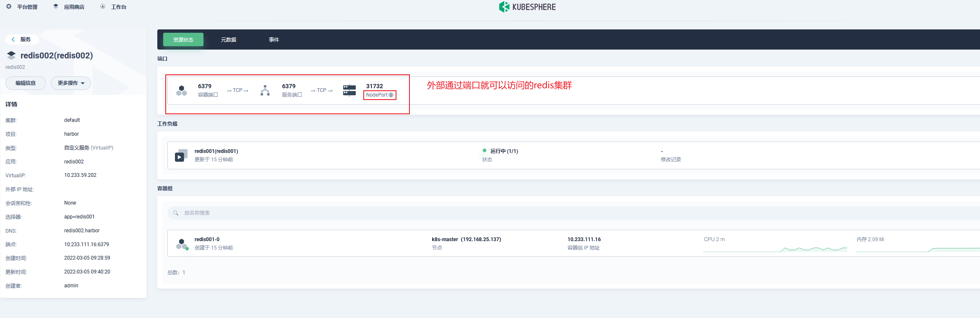Click the search magnifier icon
This screenshot has width=980, height=318.
(176, 213)
